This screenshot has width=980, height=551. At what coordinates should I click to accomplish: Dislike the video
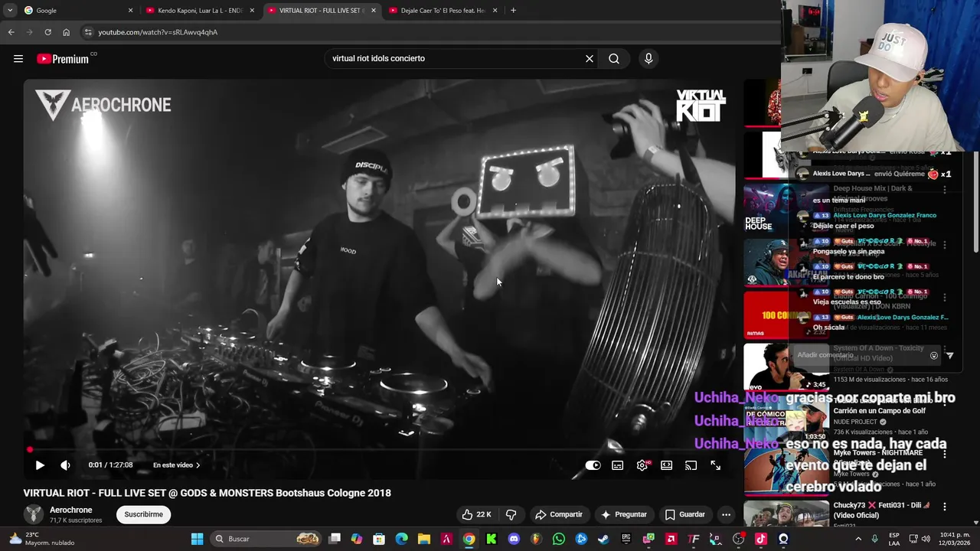[x=511, y=514]
